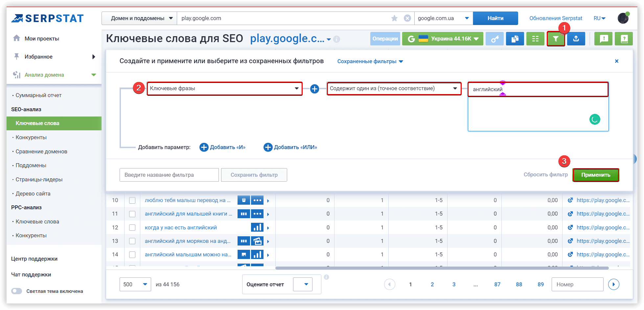Click bar chart icon for row 12
The image size is (644, 310).
[257, 227]
